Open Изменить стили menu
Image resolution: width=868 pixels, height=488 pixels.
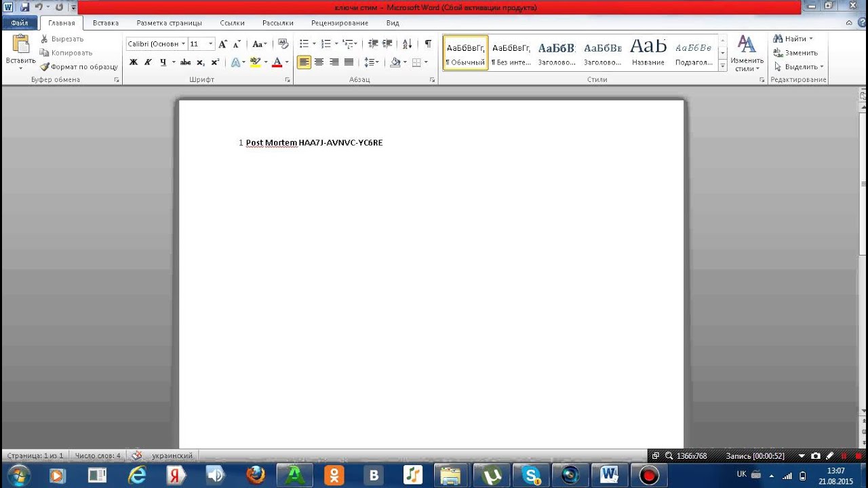pyautogui.click(x=747, y=54)
